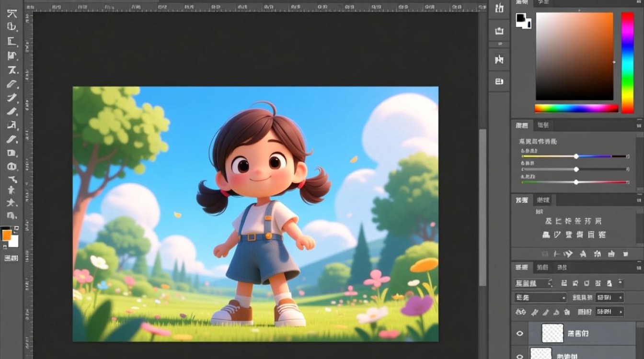Click first filter icon next to layer filter dropdown
This screenshot has height=359, width=644.
(x=564, y=283)
